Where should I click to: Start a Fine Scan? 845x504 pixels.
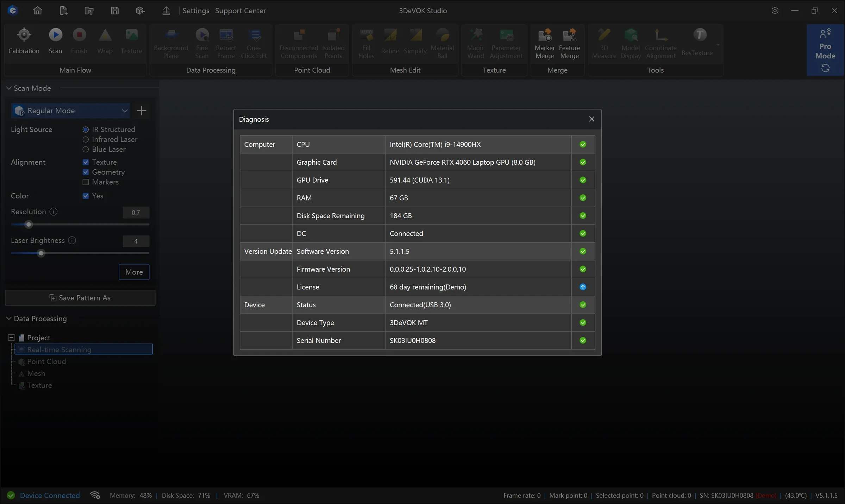coord(202,43)
